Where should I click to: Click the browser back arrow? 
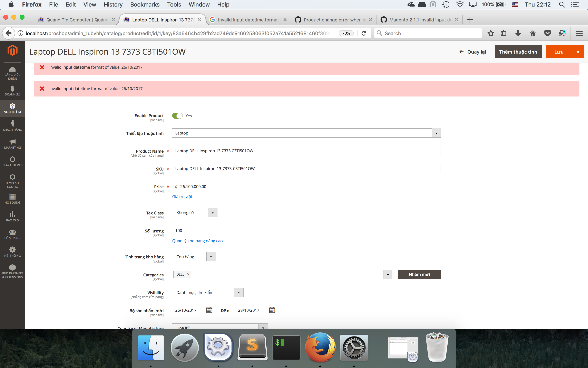pos(9,33)
